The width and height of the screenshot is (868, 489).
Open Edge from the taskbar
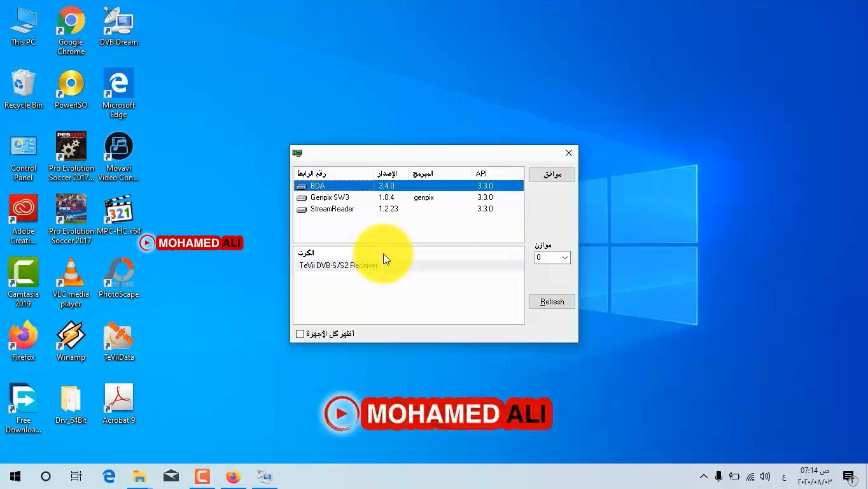tap(109, 476)
